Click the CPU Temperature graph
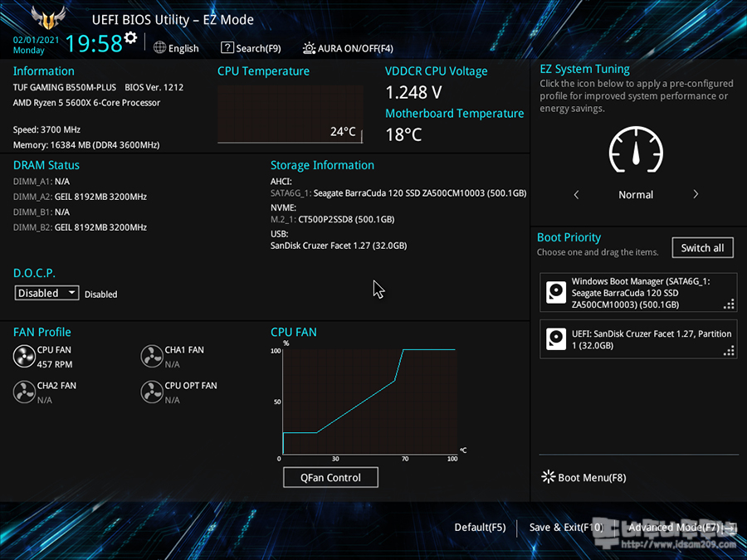The image size is (747, 560). pyautogui.click(x=290, y=114)
